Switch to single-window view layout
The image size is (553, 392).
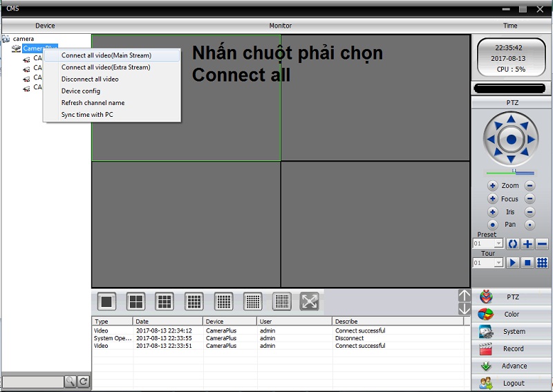coord(106,301)
